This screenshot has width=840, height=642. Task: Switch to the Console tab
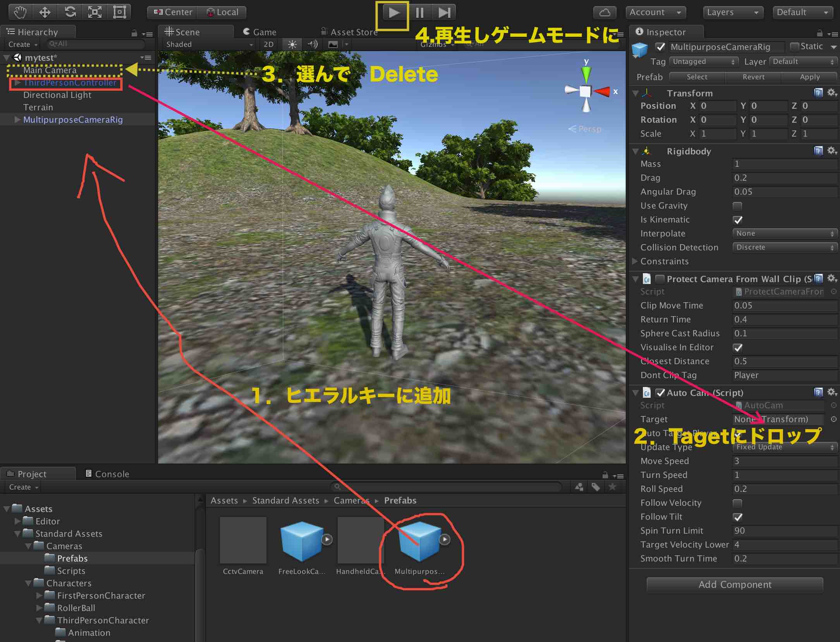pos(107,474)
